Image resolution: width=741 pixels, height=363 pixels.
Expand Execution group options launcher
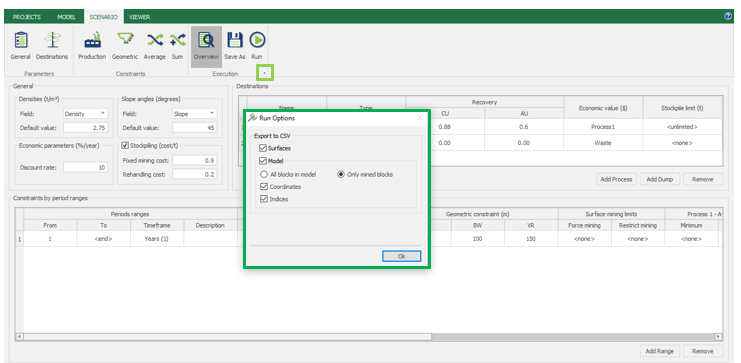tap(265, 73)
